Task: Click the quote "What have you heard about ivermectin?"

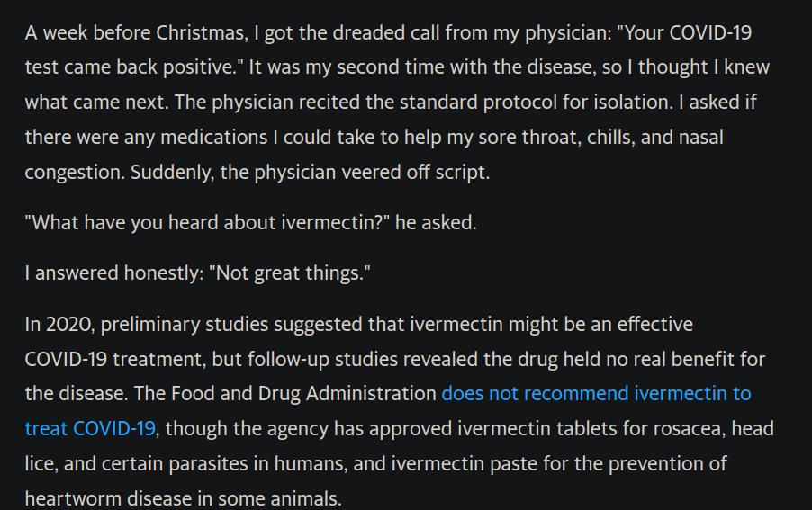Action: point(207,222)
